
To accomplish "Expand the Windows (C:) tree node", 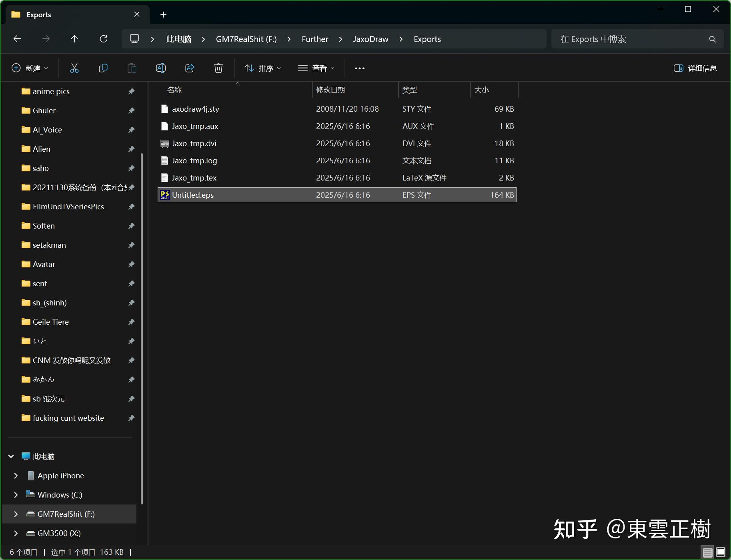I will point(16,495).
